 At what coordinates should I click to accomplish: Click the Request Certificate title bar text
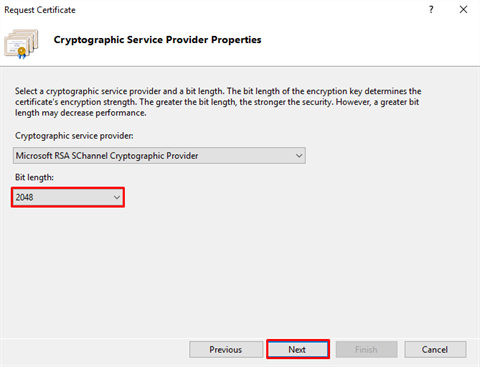pyautogui.click(x=40, y=10)
